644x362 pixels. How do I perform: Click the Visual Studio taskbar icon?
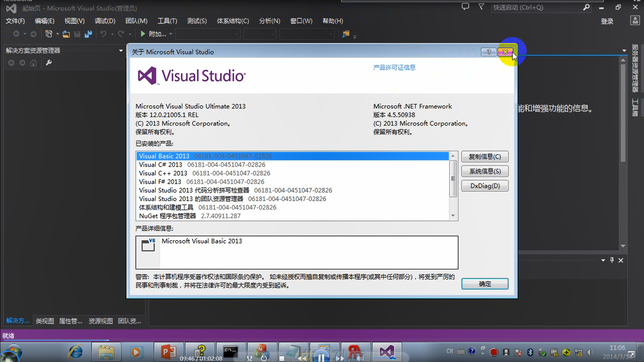387,352
